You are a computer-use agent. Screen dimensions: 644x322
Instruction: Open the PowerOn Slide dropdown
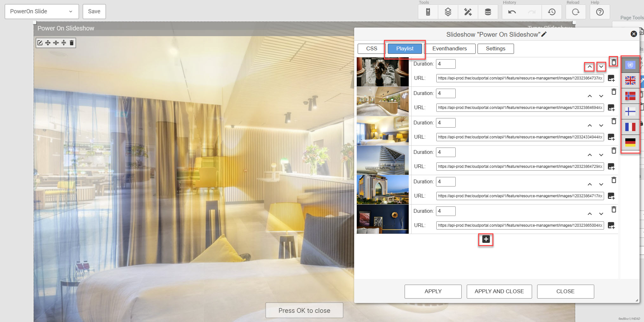[x=42, y=11]
